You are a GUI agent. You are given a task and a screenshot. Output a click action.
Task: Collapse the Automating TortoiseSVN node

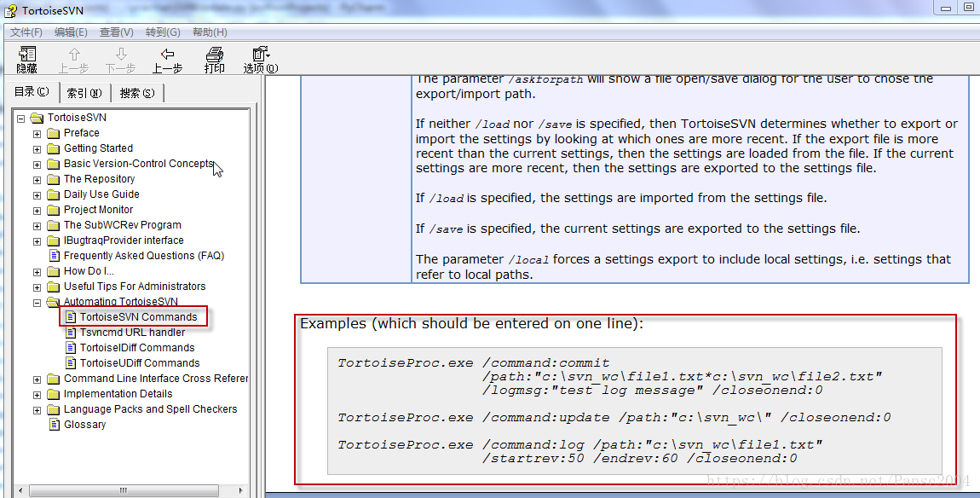pos(37,303)
